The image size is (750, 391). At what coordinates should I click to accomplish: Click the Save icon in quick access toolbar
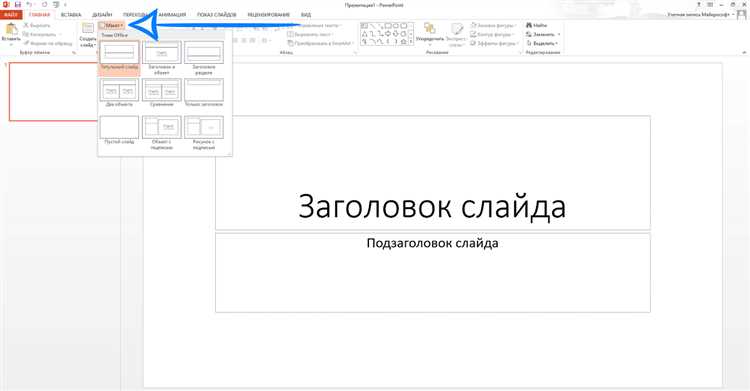click(18, 4)
